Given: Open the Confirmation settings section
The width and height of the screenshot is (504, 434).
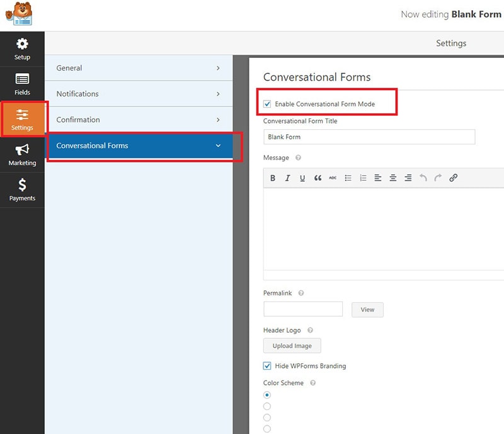Looking at the screenshot, I should tap(139, 120).
